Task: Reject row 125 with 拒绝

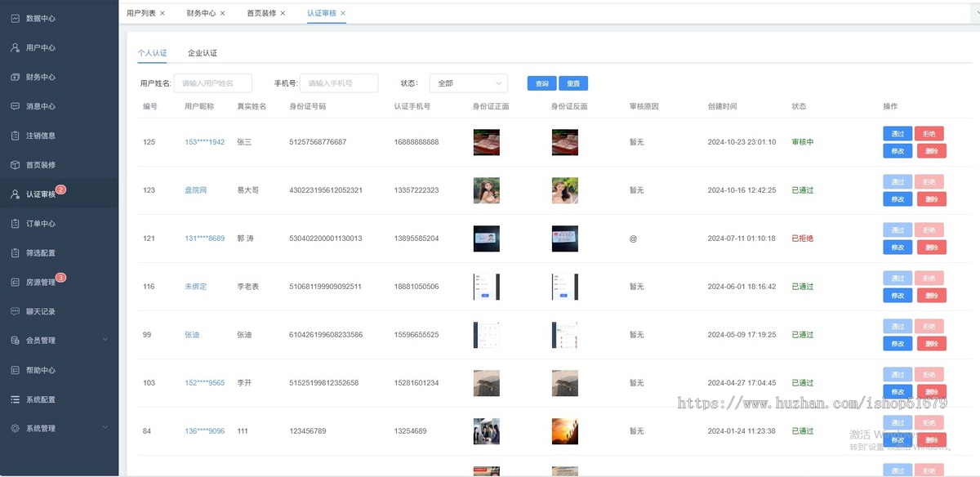Action: (929, 134)
